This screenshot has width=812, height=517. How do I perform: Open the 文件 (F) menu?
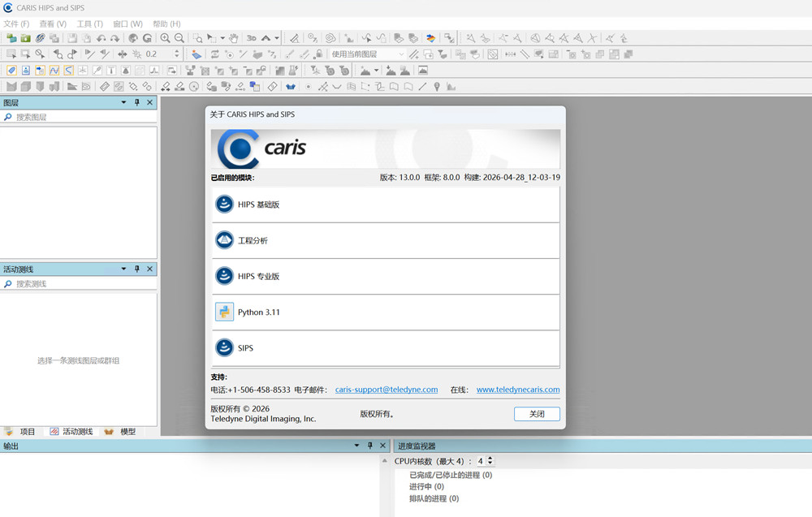click(x=16, y=24)
